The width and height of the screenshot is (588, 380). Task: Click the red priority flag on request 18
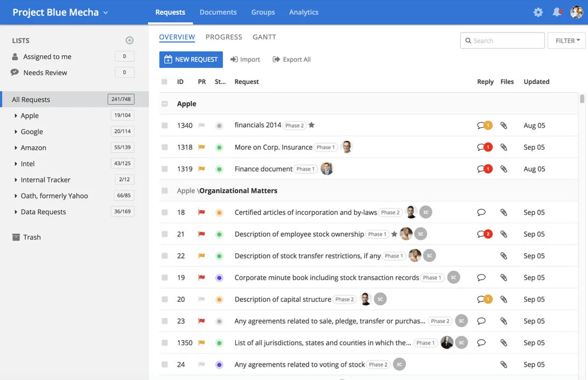point(201,212)
